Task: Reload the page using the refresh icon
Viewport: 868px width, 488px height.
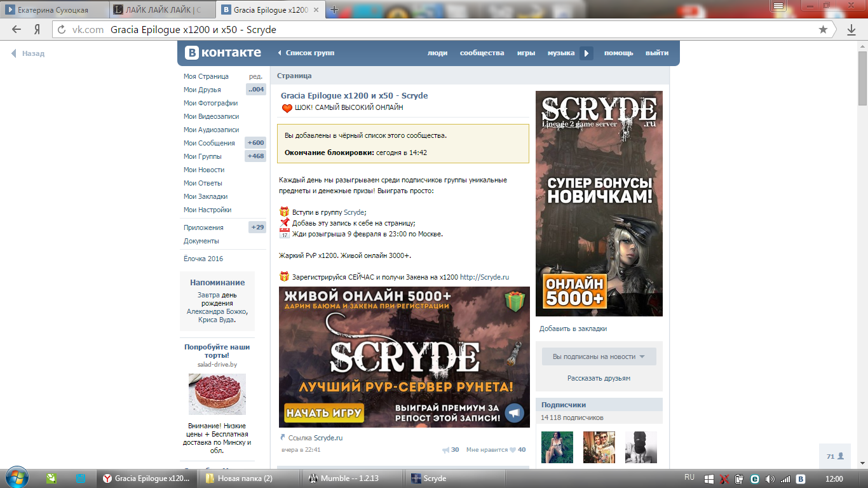Action: pos(62,30)
